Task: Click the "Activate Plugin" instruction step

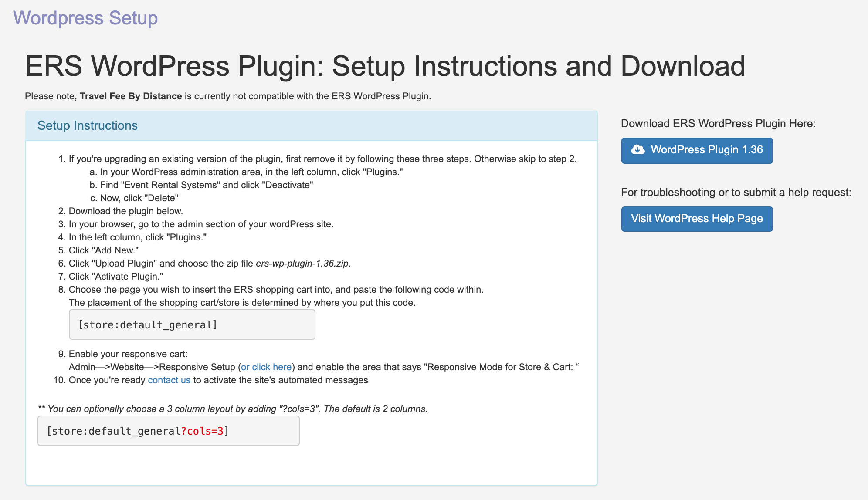Action: point(116,277)
